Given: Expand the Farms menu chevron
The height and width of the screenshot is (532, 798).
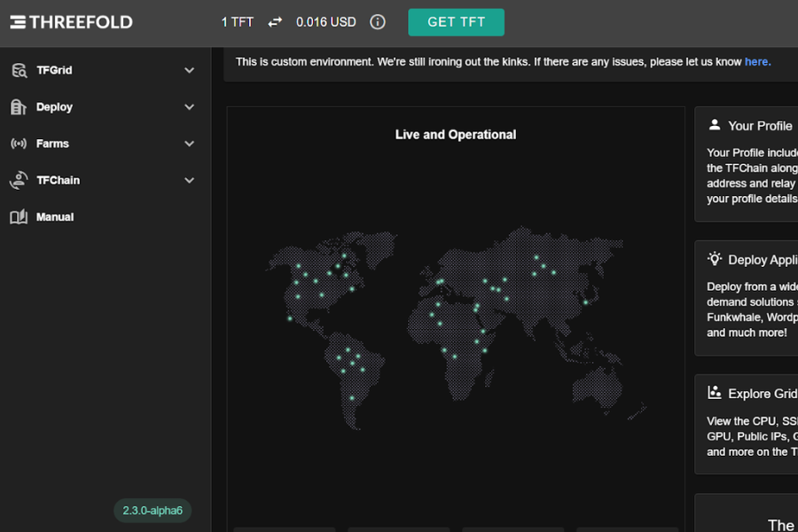Looking at the screenshot, I should (189, 144).
